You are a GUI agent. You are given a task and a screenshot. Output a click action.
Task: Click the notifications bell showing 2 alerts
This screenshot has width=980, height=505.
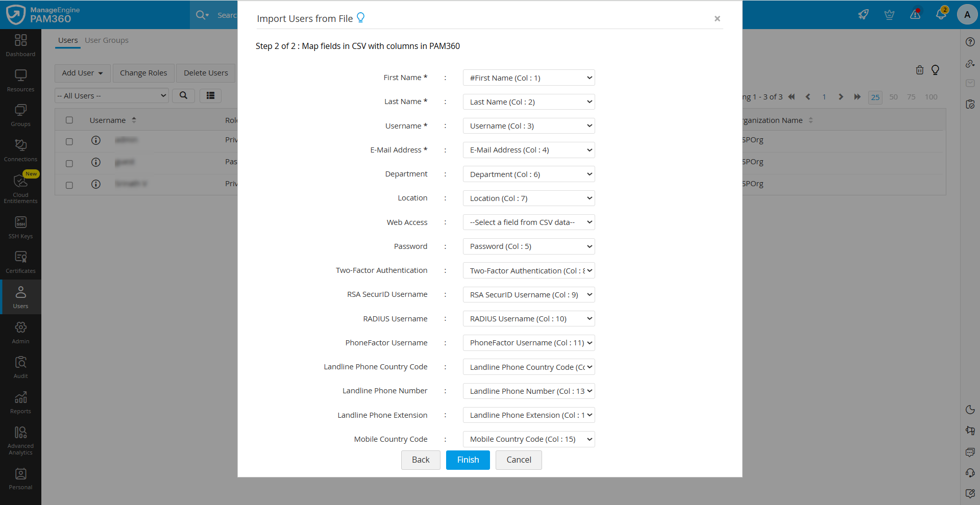942,14
